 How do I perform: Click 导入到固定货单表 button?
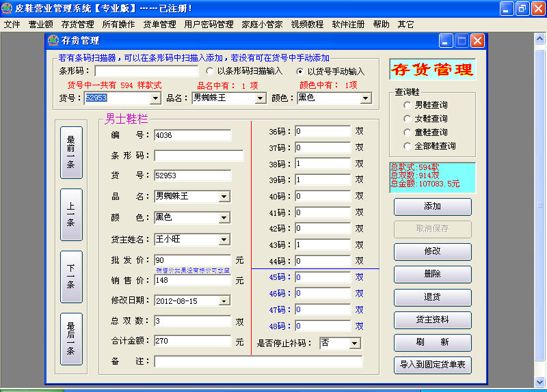(x=432, y=365)
